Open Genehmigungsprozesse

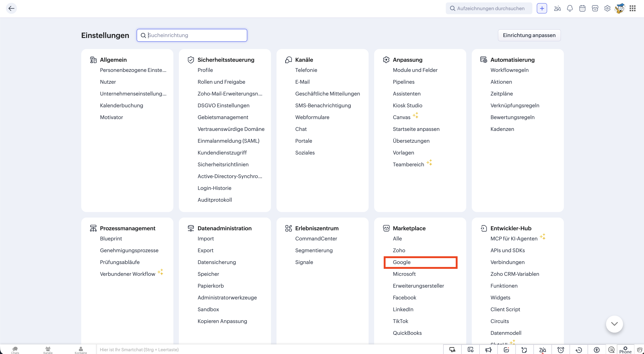tap(129, 250)
